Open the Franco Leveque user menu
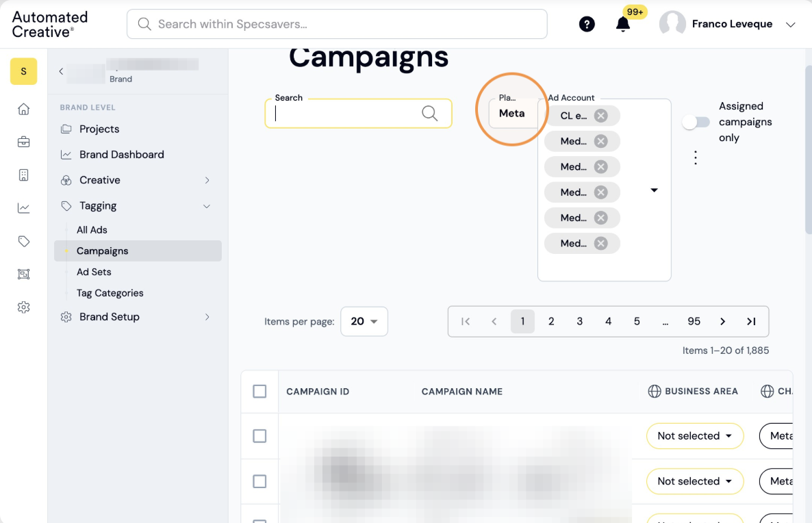The image size is (812, 523). pos(727,25)
